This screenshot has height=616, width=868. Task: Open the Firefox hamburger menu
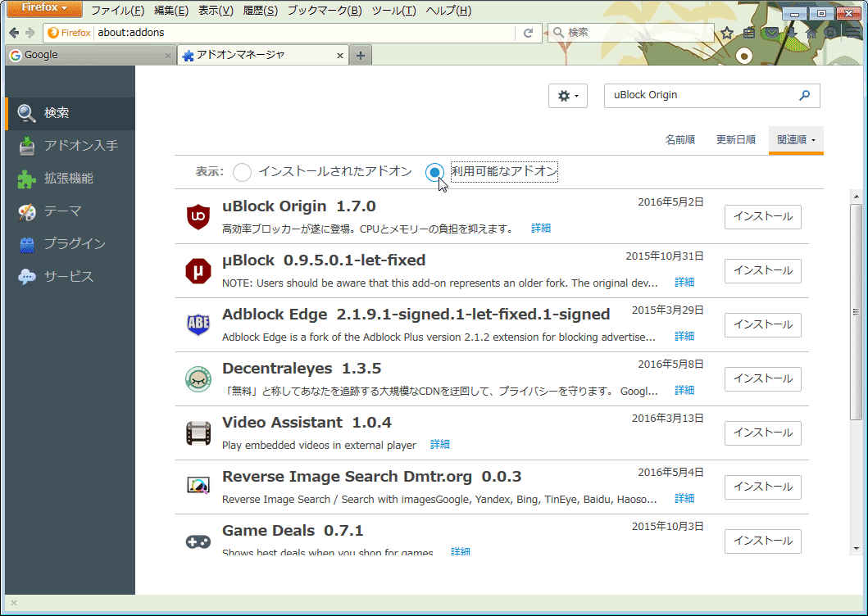click(852, 34)
